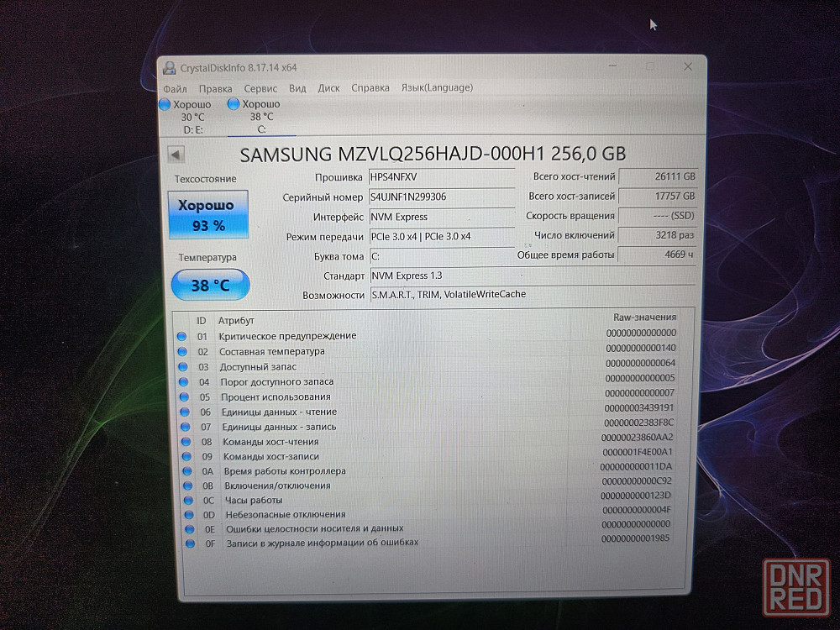Open the Справка menu
The height and width of the screenshot is (630, 840).
[x=370, y=88]
